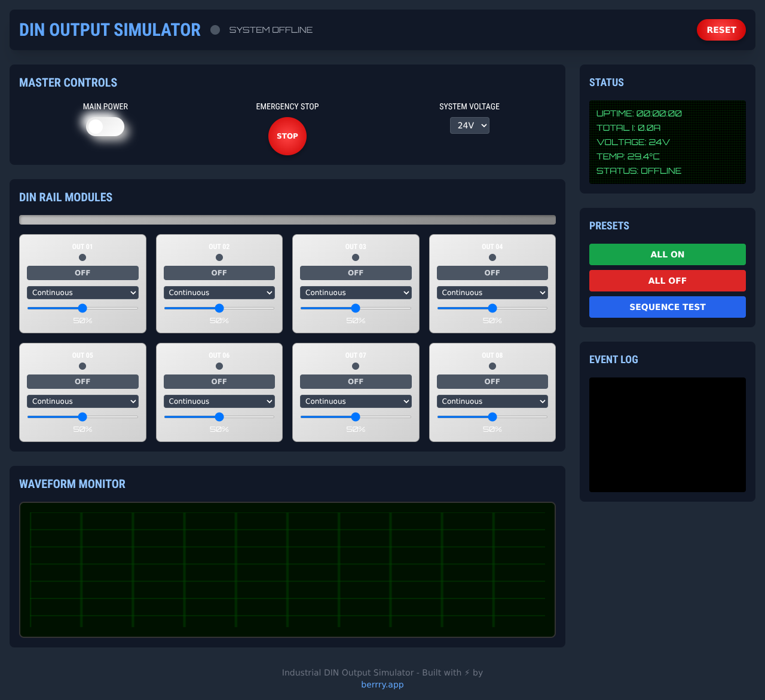
Task: Activate the ALL ON preset
Action: (x=667, y=254)
